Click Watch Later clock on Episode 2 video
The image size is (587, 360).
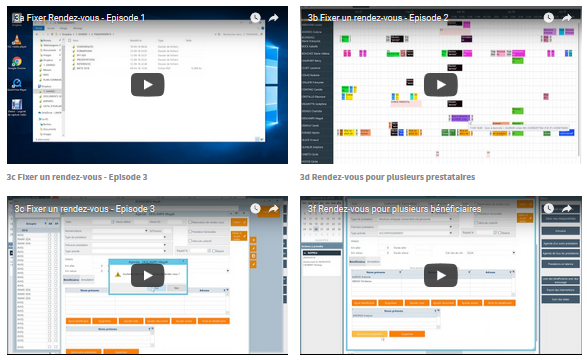coord(548,18)
